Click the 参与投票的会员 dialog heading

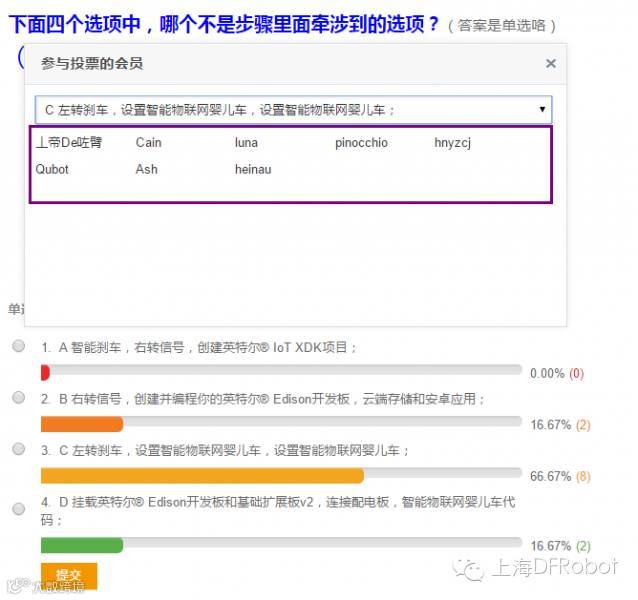click(92, 63)
